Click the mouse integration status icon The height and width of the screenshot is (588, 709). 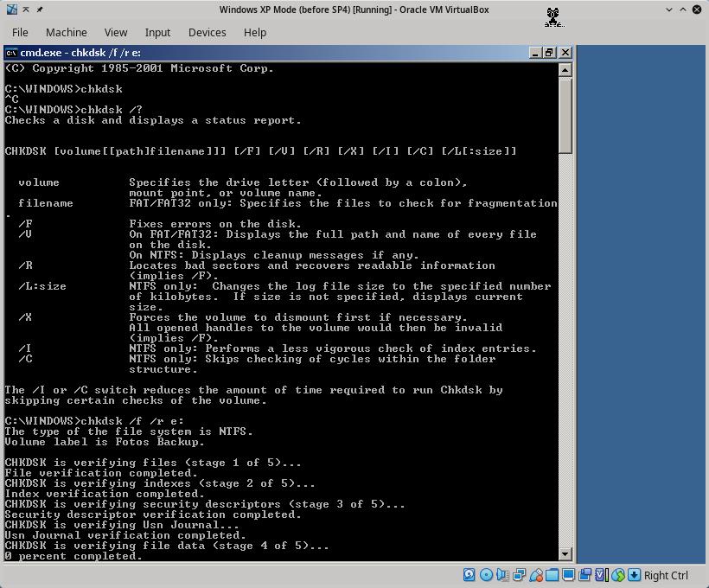tap(618, 575)
